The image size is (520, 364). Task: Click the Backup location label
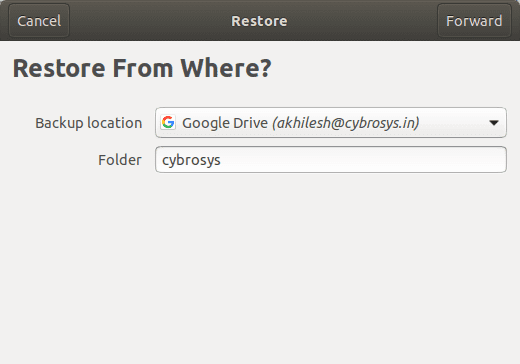(89, 123)
